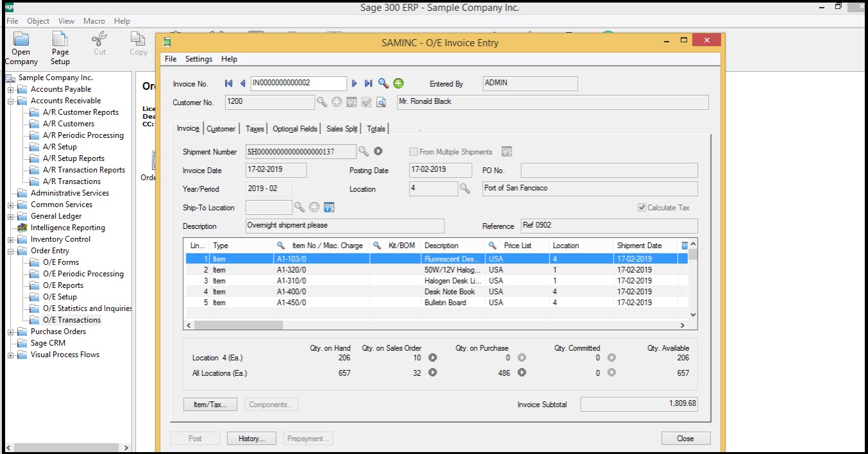Go to the previous invoice record
This screenshot has width=868, height=454.
[242, 83]
